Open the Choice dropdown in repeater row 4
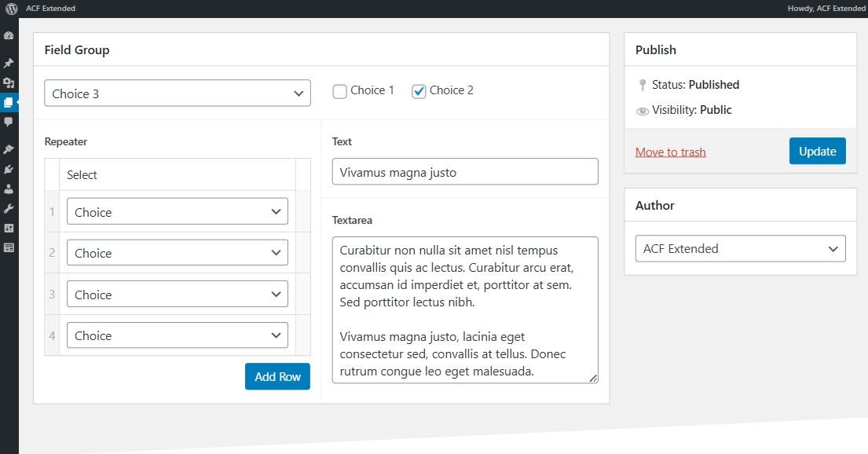Image resolution: width=868 pixels, height=454 pixels. 178,335
